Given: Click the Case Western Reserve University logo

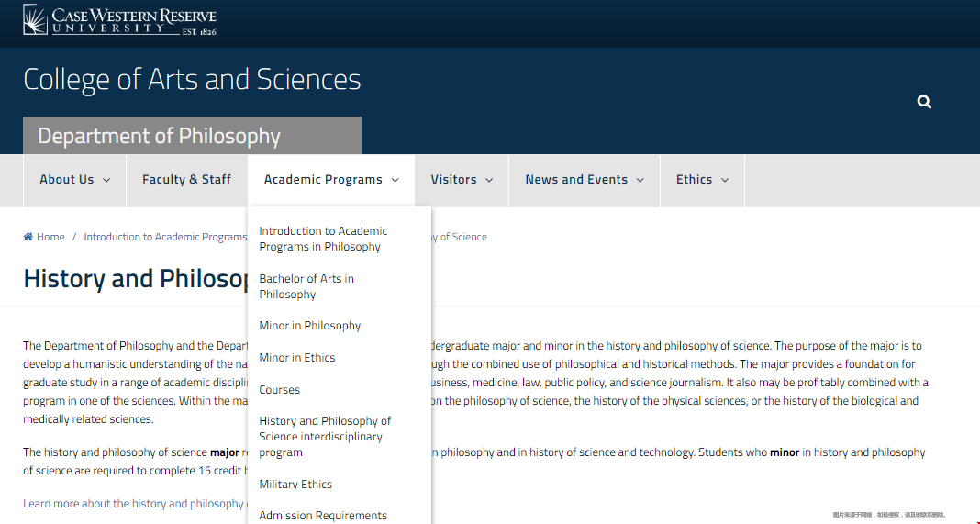Looking at the screenshot, I should pos(119,19).
